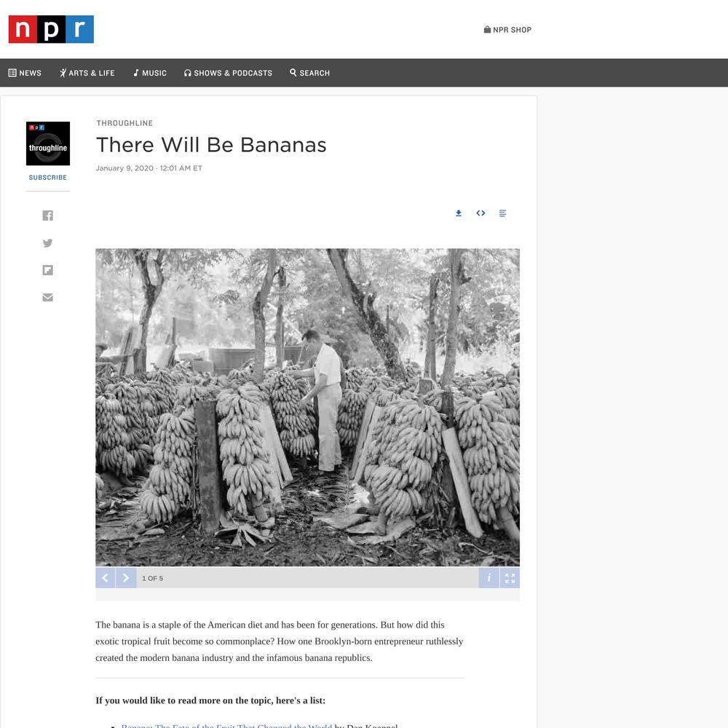Screen dimensions: 728x728
Task: Share the article on Facebook
Action: [x=48, y=215]
